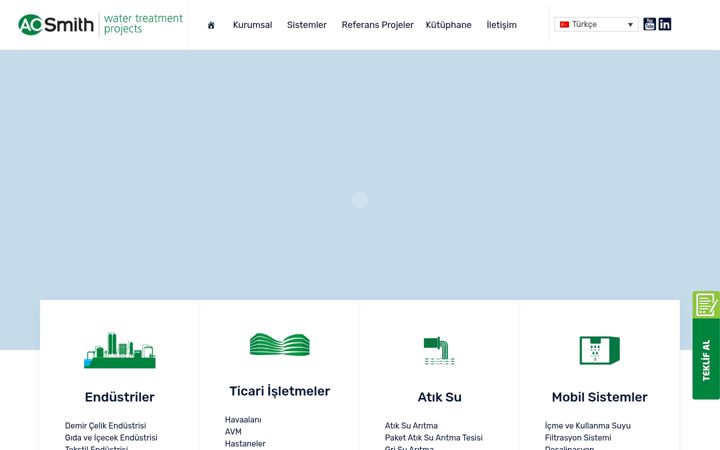Click the Teklif Al form icon
720x450 pixels.
(706, 304)
